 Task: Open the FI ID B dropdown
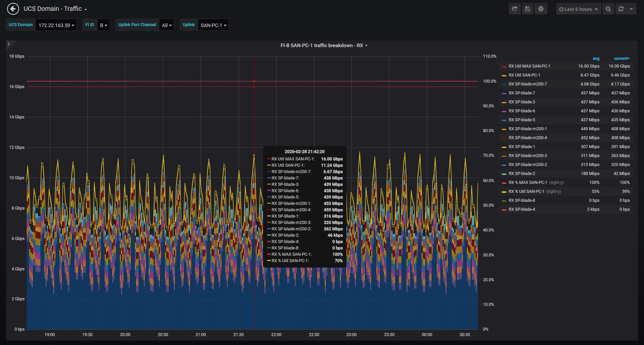click(103, 25)
